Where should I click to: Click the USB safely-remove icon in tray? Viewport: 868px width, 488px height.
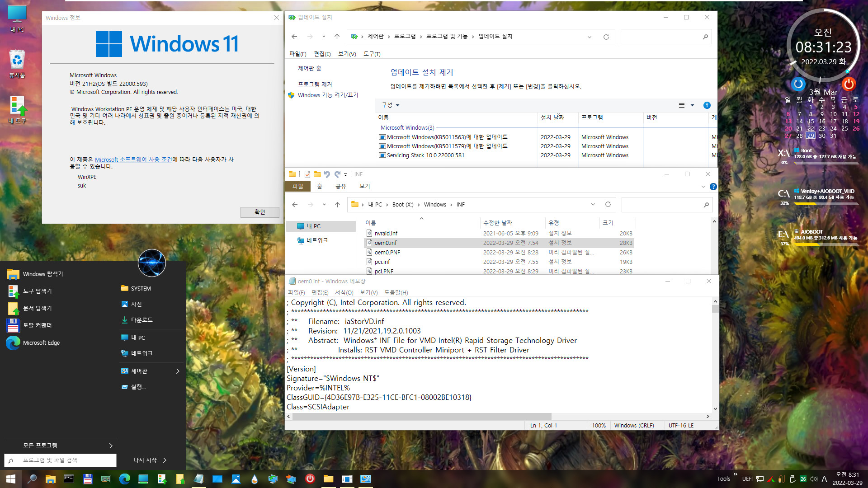pos(792,479)
